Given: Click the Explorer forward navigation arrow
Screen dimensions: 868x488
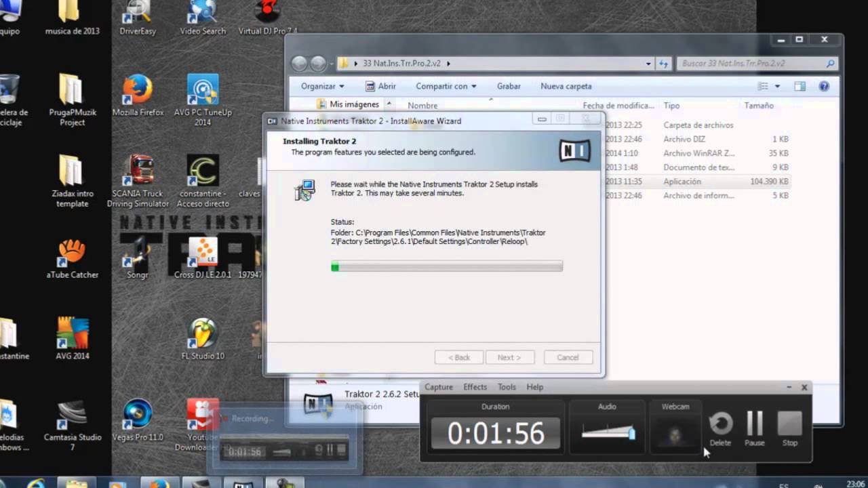Looking at the screenshot, I should coord(318,64).
